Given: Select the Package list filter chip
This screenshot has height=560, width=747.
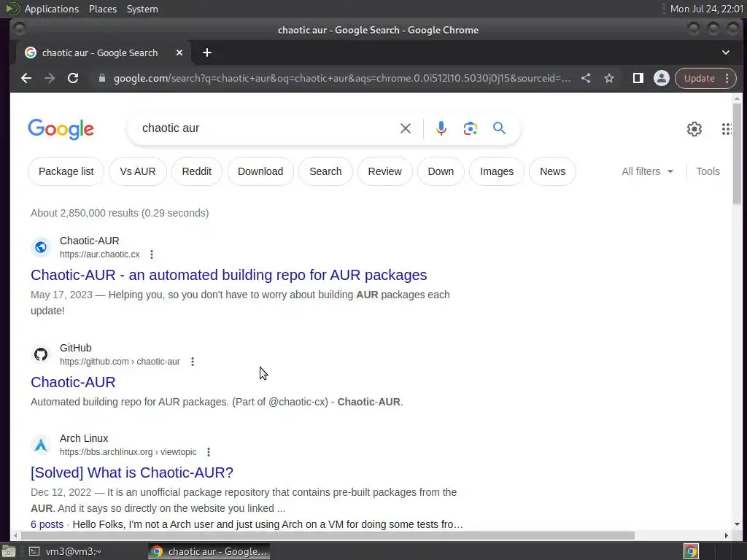Looking at the screenshot, I should click(x=66, y=171).
